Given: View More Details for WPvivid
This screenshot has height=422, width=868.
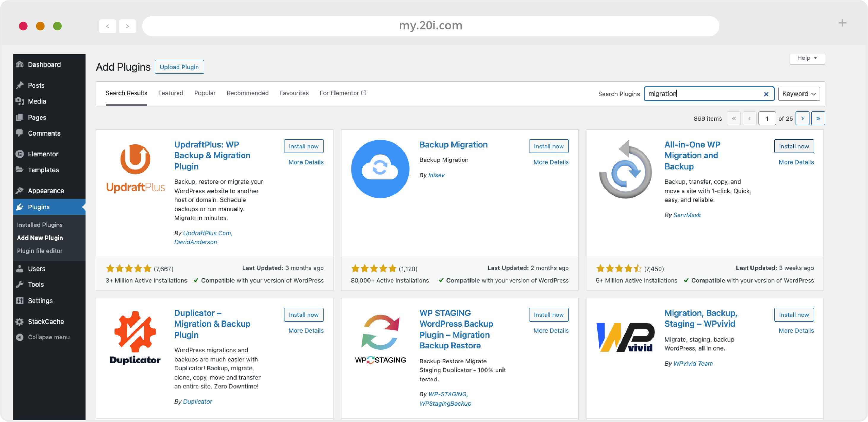Looking at the screenshot, I should 796,330.
